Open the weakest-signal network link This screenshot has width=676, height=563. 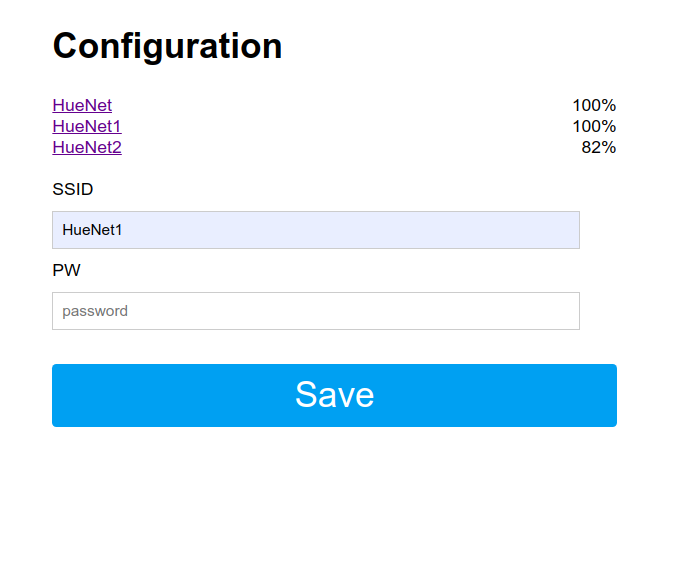pyautogui.click(x=87, y=147)
